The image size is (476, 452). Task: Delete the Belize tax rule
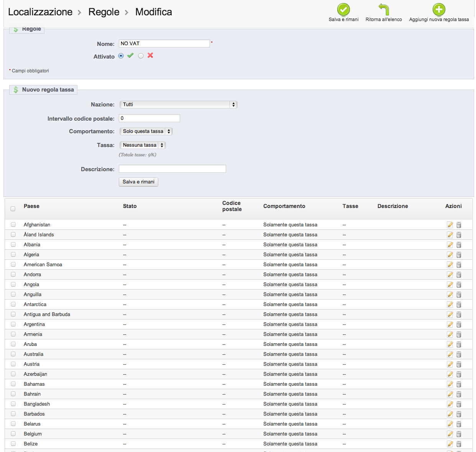[459, 444]
